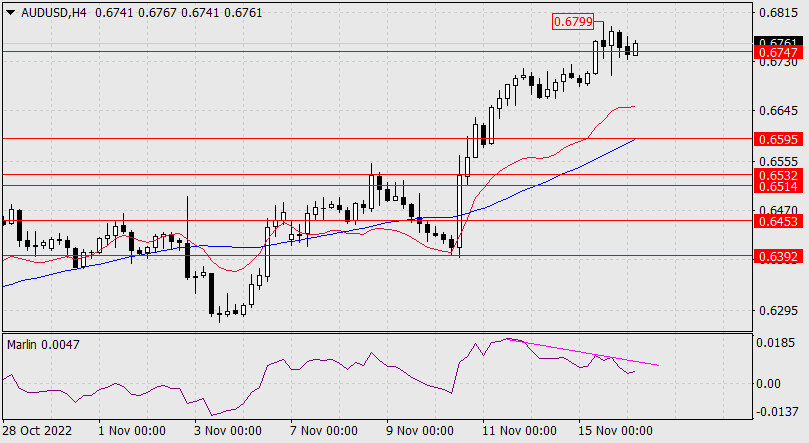
Task: Select the current price tag 0.6761
Action: 779,42
